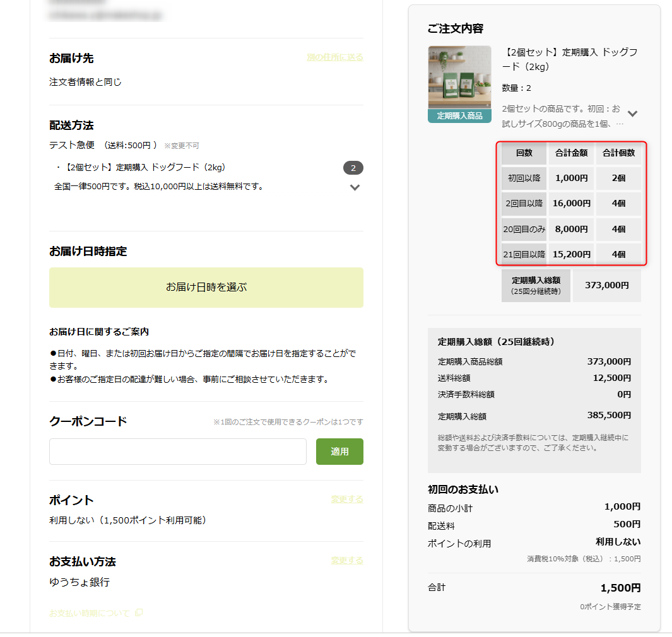Open the dog food product thumbnail

[x=459, y=77]
